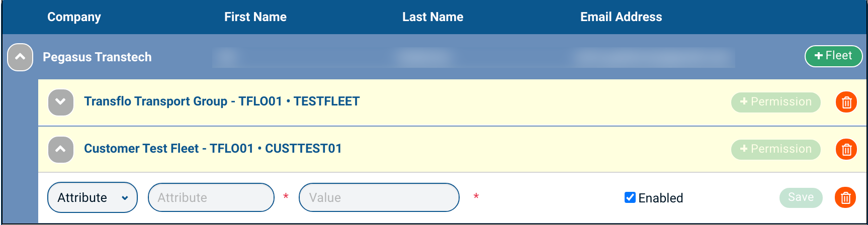The height and width of the screenshot is (225, 868).
Task: Delete the Customer Test Fleet row
Action: point(846,149)
